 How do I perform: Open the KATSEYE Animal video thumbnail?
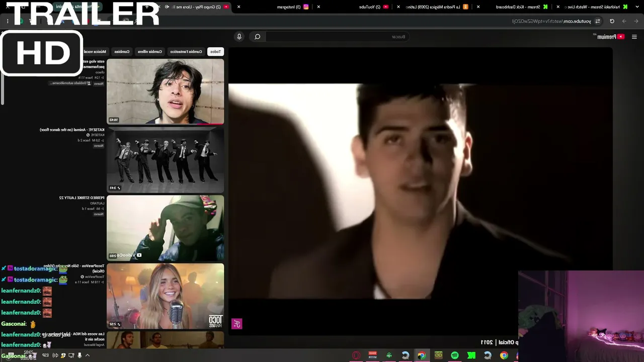click(166, 159)
